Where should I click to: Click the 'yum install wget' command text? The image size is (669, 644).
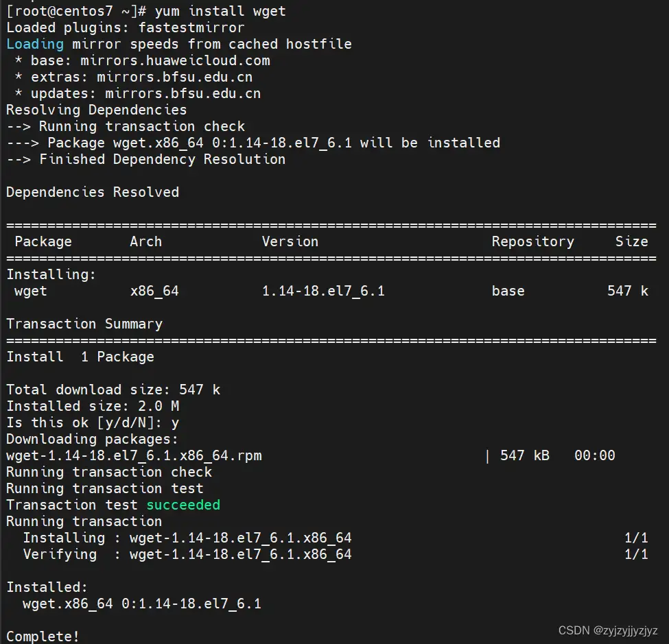pos(220,11)
